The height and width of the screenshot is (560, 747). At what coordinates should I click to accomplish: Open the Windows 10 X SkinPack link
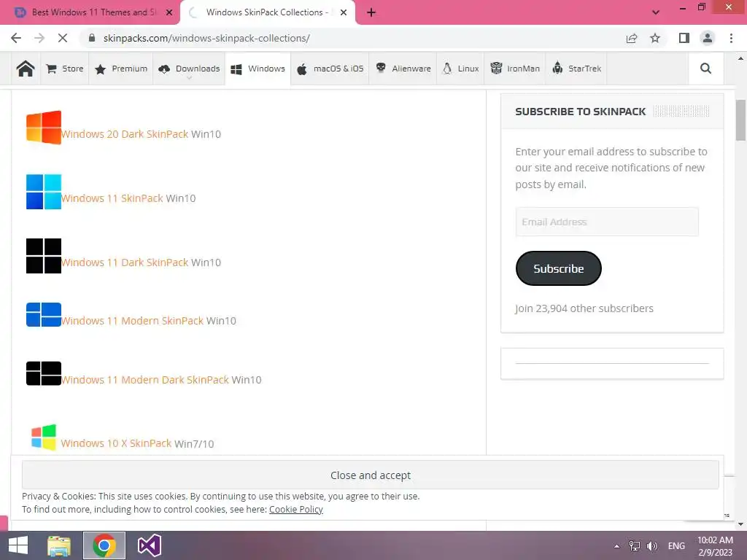(116, 443)
